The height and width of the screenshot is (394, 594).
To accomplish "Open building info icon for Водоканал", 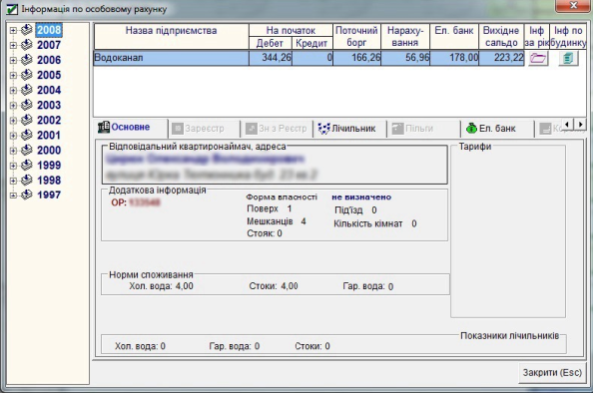I will click(568, 58).
